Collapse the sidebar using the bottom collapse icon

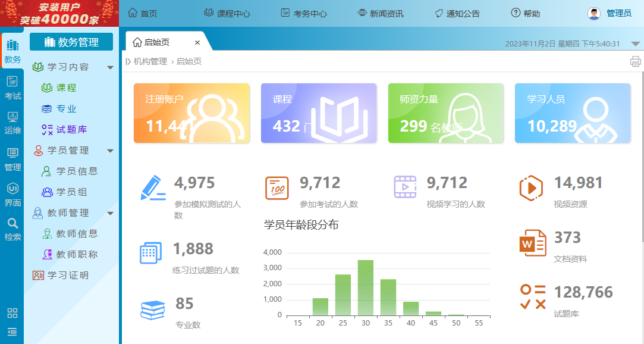12,332
